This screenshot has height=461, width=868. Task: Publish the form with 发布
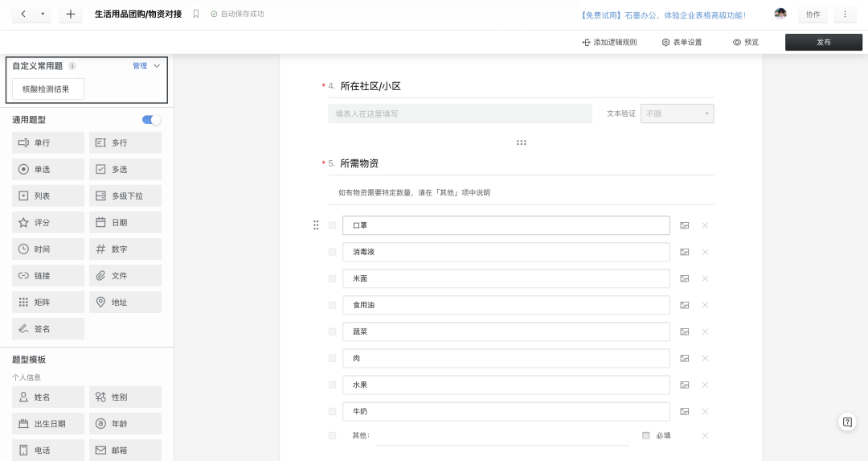823,42
